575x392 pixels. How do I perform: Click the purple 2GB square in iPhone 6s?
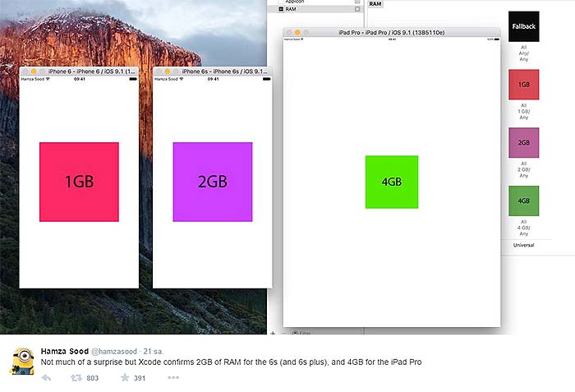212,182
